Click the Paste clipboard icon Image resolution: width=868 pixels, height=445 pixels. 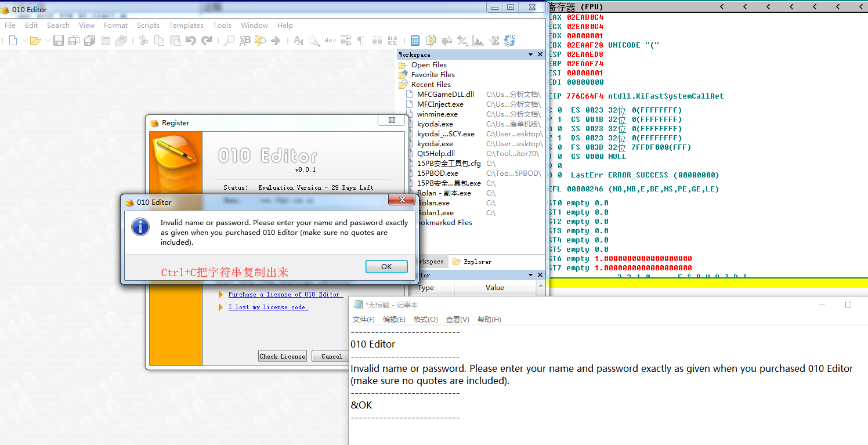tap(175, 41)
